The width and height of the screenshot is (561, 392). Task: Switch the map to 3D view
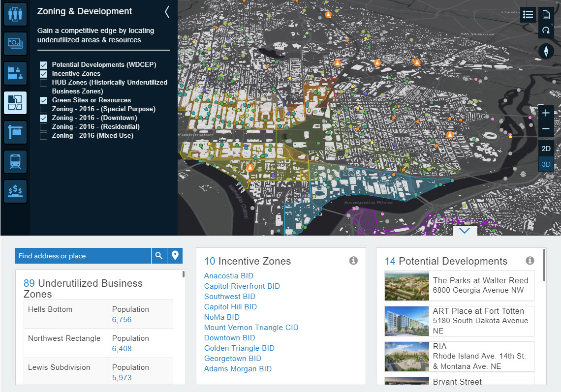pyautogui.click(x=546, y=164)
